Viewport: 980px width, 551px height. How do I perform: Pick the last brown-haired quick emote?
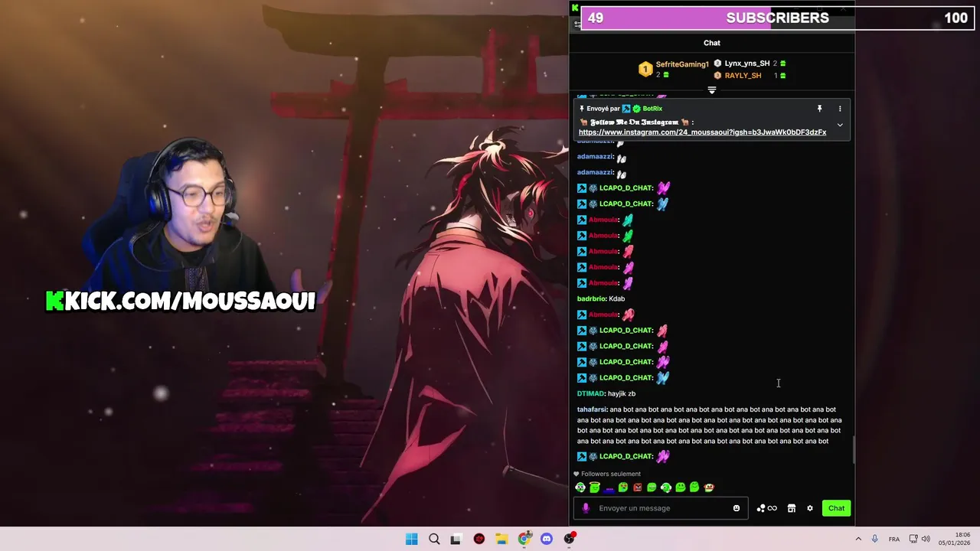pos(709,487)
